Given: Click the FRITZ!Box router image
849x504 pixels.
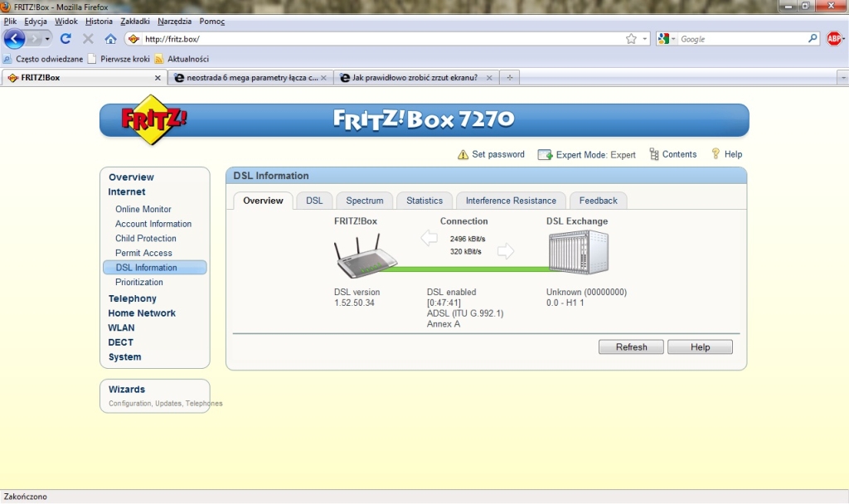Looking at the screenshot, I should click(x=366, y=256).
